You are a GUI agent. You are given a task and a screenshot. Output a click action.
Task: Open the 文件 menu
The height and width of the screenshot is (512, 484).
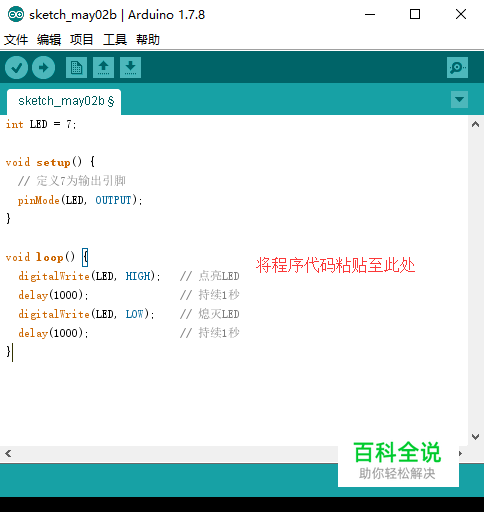point(16,40)
